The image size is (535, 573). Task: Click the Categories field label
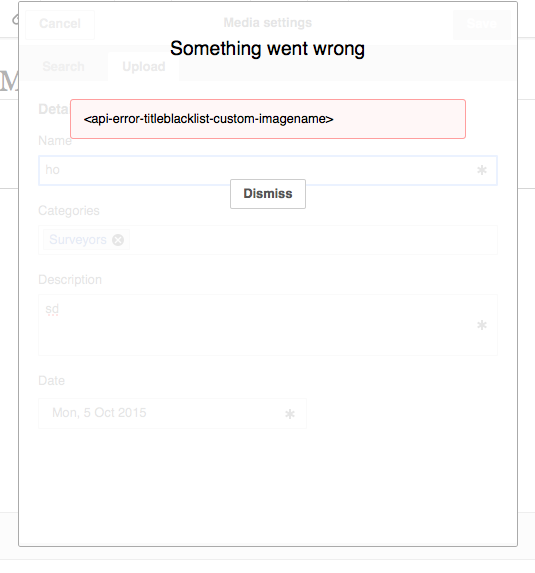(x=69, y=210)
